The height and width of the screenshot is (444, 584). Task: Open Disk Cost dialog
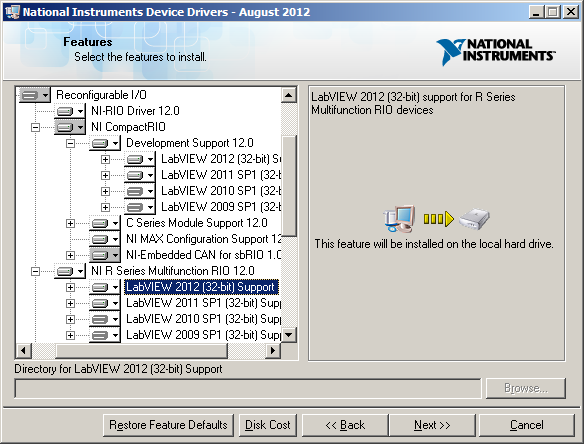pyautogui.click(x=268, y=425)
